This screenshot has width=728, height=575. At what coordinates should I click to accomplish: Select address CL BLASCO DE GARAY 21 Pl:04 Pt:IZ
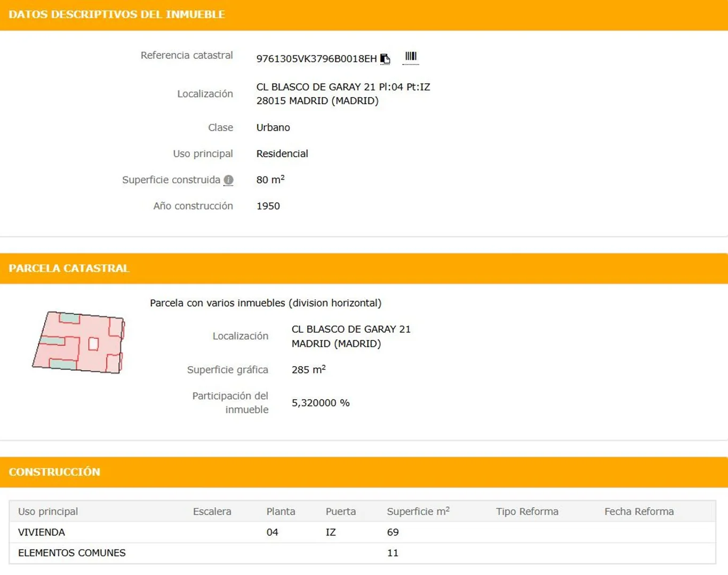click(343, 87)
